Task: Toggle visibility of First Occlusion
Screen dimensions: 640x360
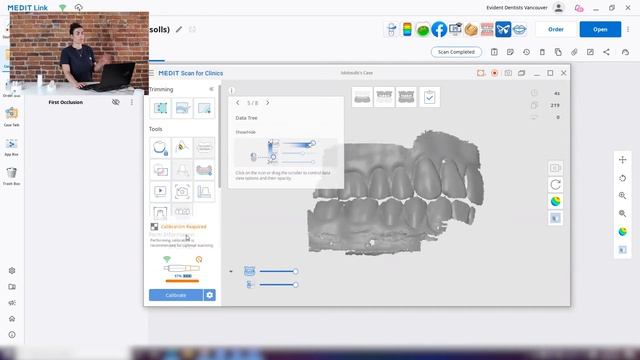Action: point(116,102)
